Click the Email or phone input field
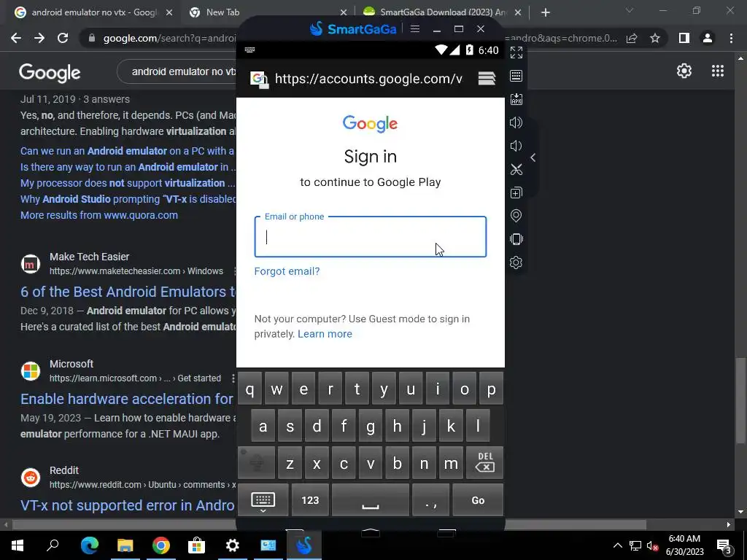 [x=370, y=237]
